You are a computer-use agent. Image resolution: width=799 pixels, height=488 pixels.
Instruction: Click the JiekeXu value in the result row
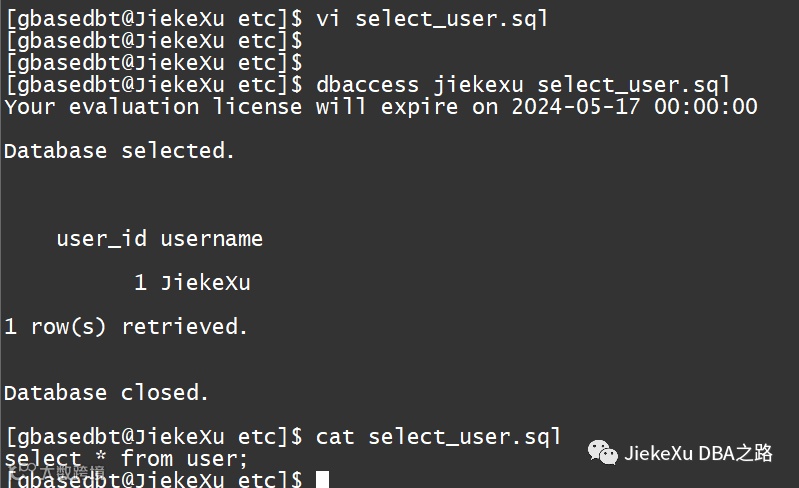tap(205, 283)
